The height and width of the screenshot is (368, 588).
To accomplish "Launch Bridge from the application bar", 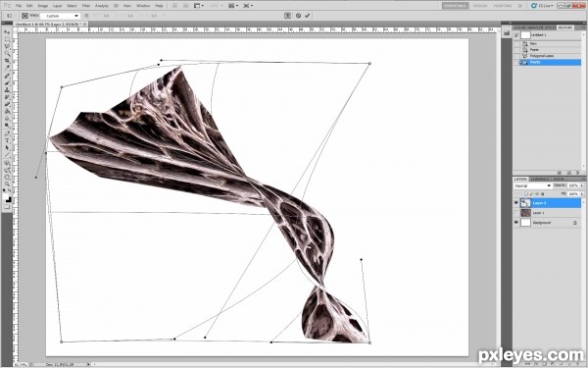I will coord(175,6).
